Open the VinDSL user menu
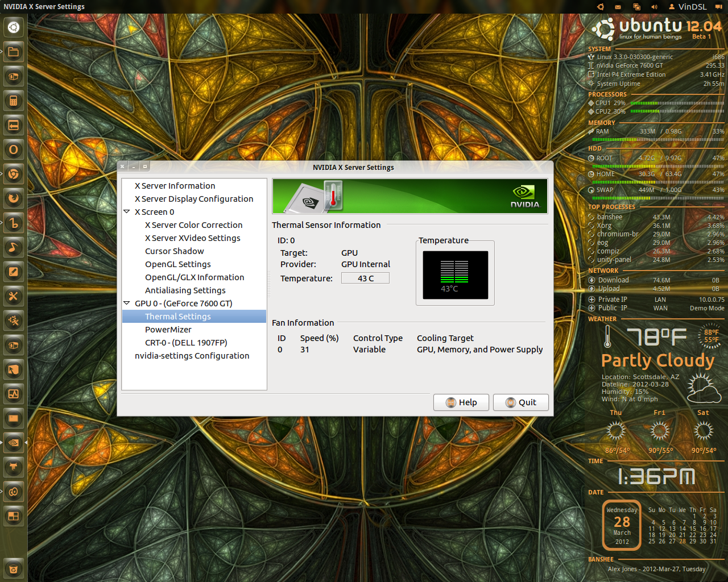The height and width of the screenshot is (582, 728). [687, 7]
